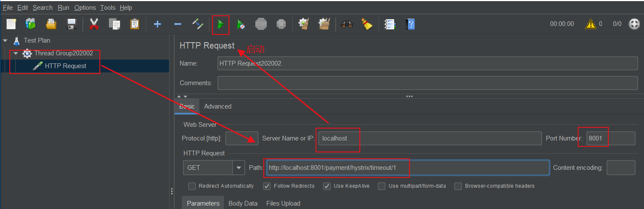Screen dimensions: 644x209
Task: Click the green Start run button
Action: (x=220, y=24)
